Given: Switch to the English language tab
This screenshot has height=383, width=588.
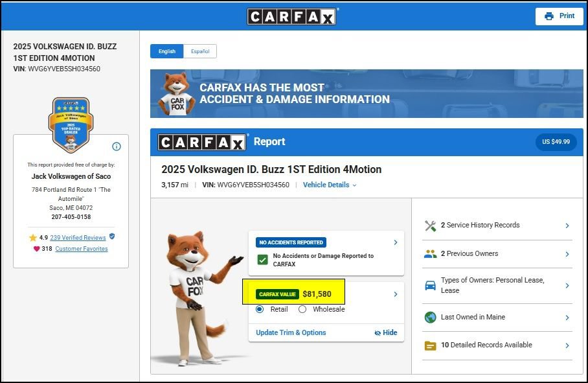Looking at the screenshot, I should coord(167,51).
